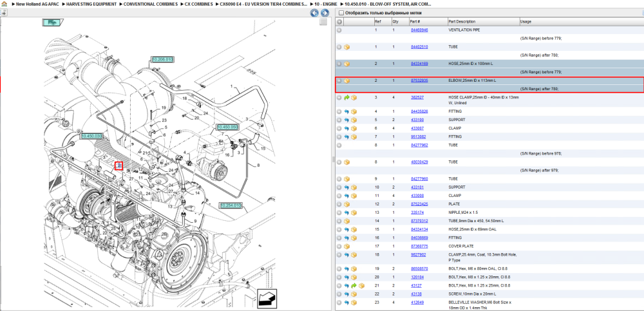Click blue arrow icon on SUPPORT 433101 row
Screen dimensions: 644x311
[346, 187]
